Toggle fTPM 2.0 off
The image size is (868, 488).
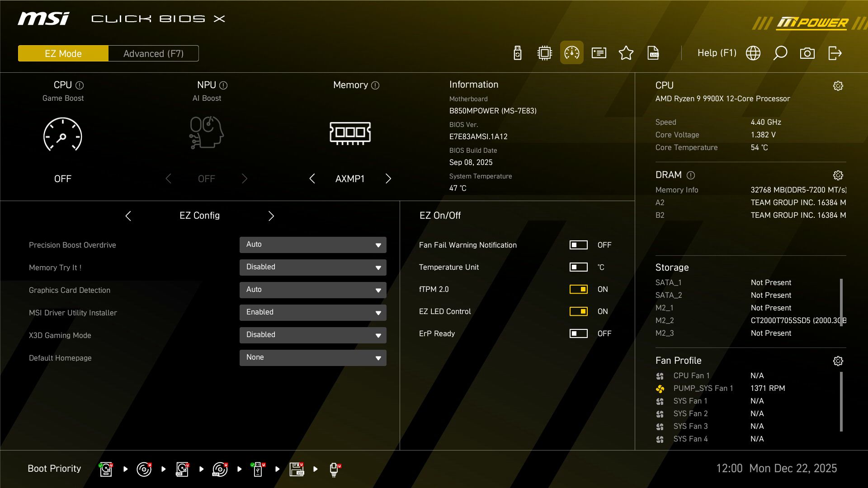coord(579,289)
